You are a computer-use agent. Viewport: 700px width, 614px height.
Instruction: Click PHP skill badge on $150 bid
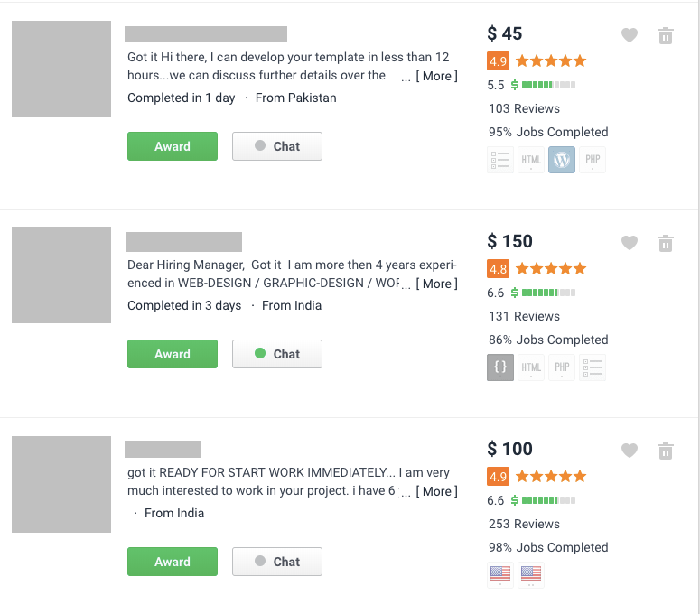point(562,367)
